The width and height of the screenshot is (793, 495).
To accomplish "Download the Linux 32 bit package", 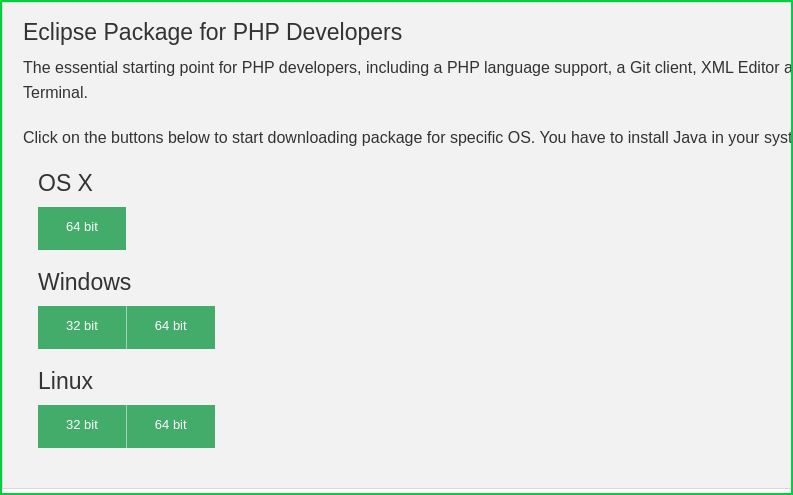I will [x=82, y=426].
